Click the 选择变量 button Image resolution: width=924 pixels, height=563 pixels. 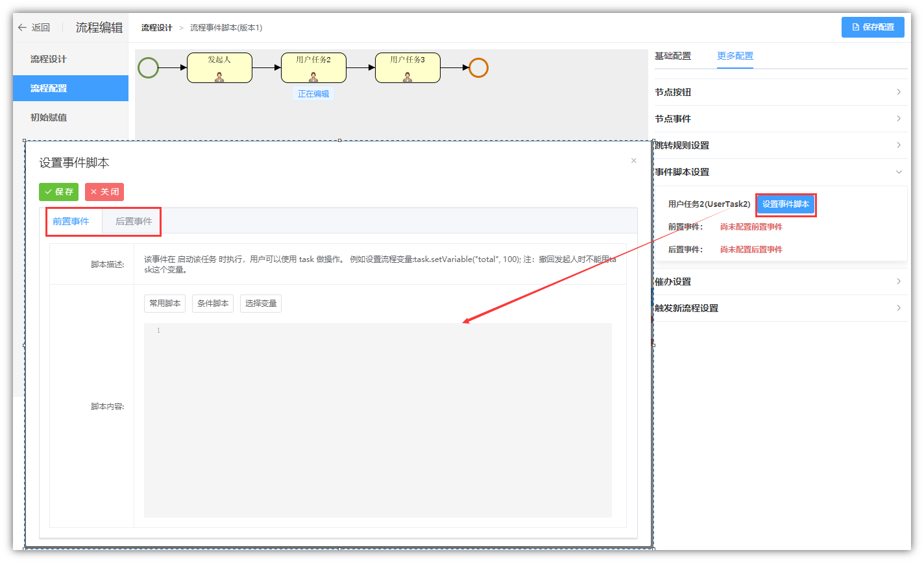coord(261,304)
